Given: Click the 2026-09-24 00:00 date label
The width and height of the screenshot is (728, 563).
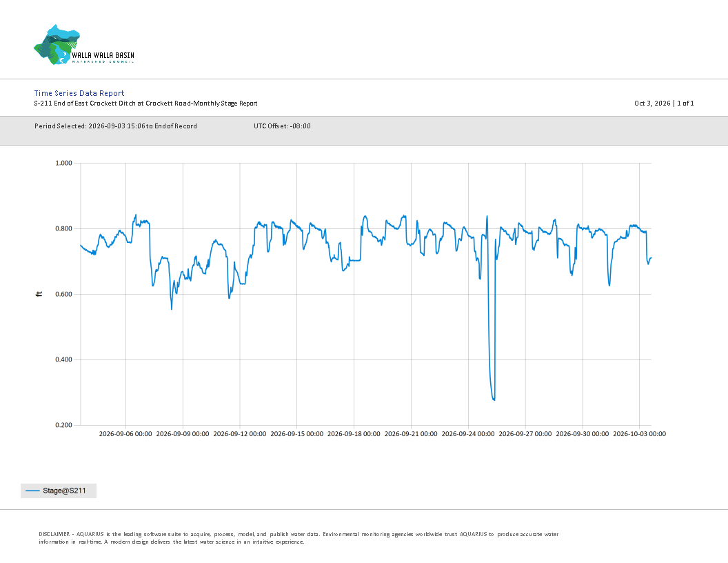Looking at the screenshot, I should pyautogui.click(x=468, y=434).
